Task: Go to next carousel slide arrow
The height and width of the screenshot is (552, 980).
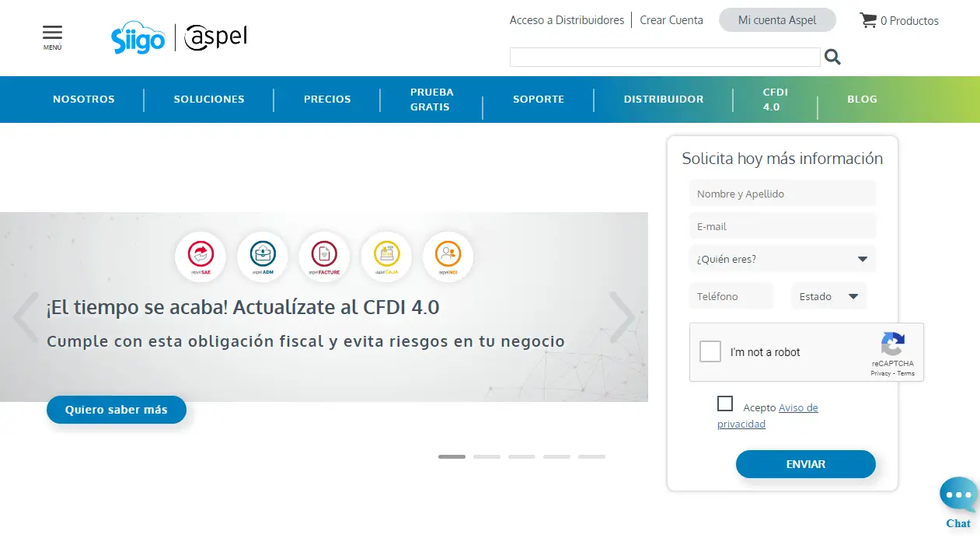Action: click(x=622, y=317)
